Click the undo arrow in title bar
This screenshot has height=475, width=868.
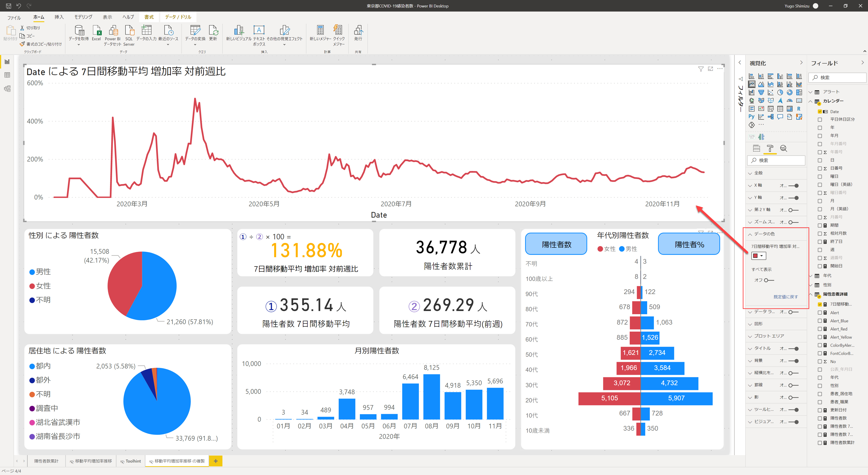[19, 6]
